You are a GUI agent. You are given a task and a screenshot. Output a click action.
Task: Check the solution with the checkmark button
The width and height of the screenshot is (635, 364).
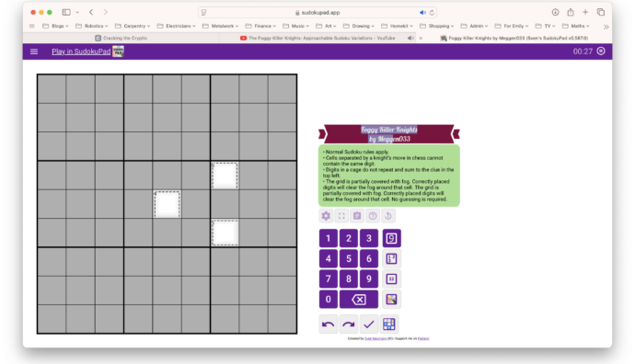click(x=368, y=324)
